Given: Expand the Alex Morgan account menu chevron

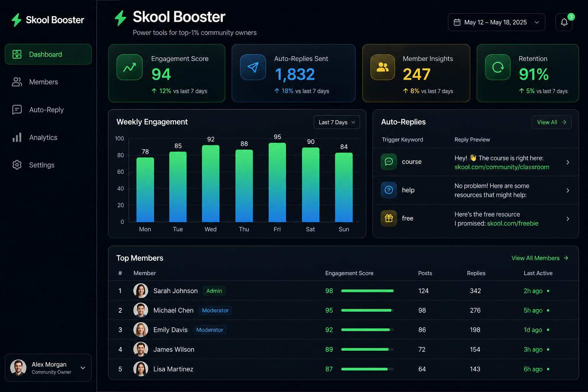Looking at the screenshot, I should point(83,368).
